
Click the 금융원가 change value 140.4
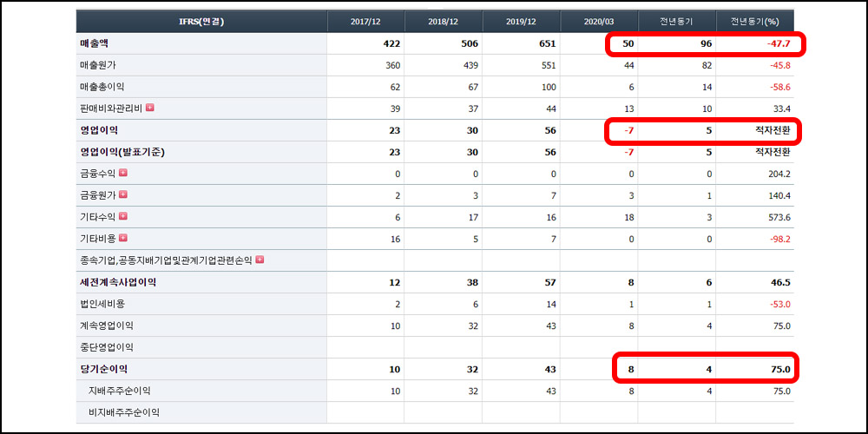pos(779,195)
